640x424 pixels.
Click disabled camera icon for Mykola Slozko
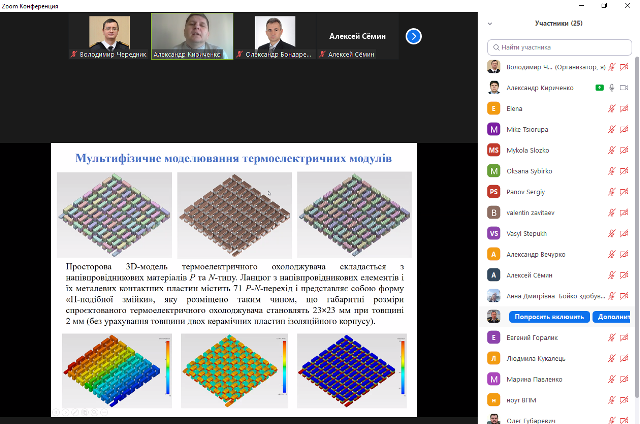(x=625, y=150)
